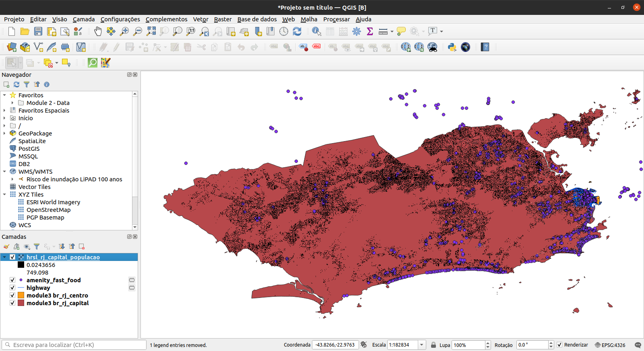The width and height of the screenshot is (644, 351).
Task: Click the EPSG:4326 CRS button
Action: [x=610, y=345]
